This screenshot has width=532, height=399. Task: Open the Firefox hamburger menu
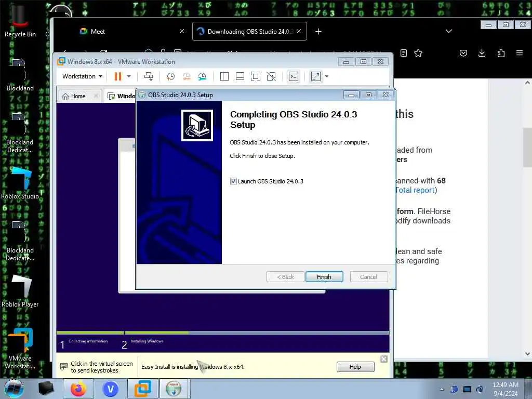coord(520,53)
